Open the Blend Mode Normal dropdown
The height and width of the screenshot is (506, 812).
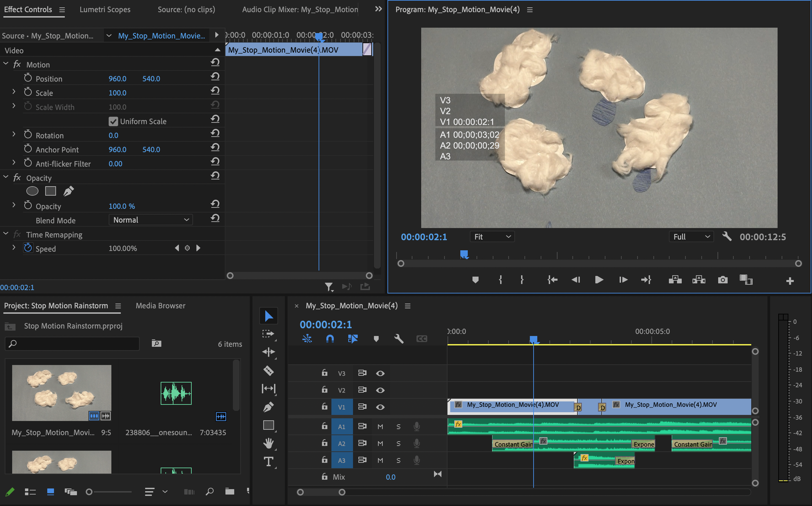151,220
